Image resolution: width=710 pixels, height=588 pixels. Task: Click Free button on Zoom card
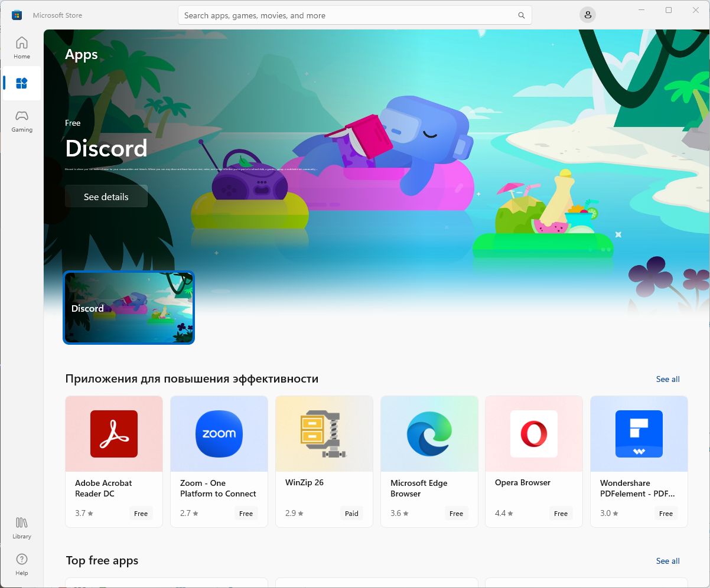tap(246, 514)
